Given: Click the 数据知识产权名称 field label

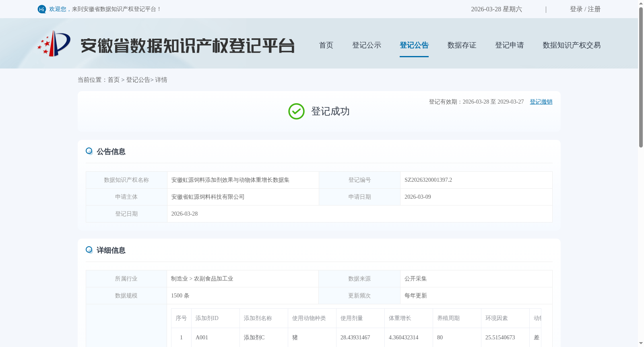Looking at the screenshot, I should (126, 180).
